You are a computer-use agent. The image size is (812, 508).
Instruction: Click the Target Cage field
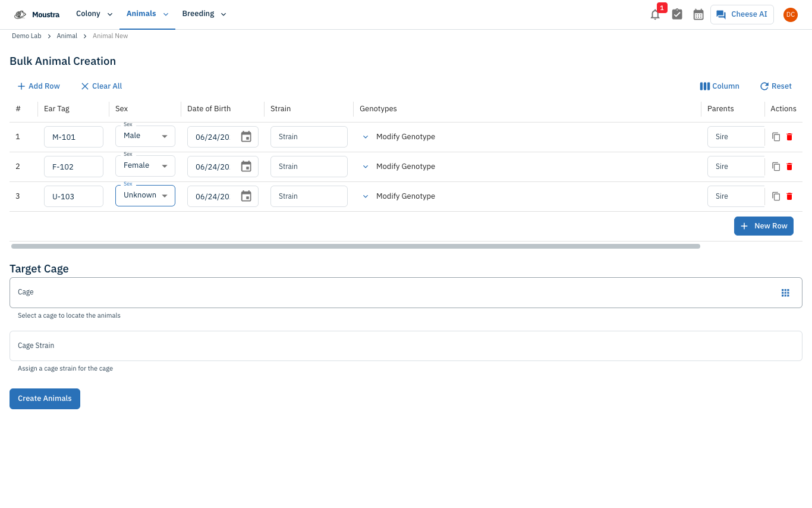point(406,293)
